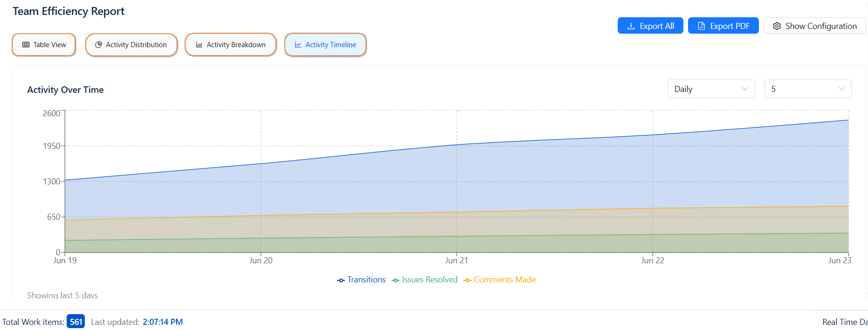Image resolution: width=868 pixels, height=330 pixels.
Task: Toggle the Comments Made series visibility
Action: [504, 280]
